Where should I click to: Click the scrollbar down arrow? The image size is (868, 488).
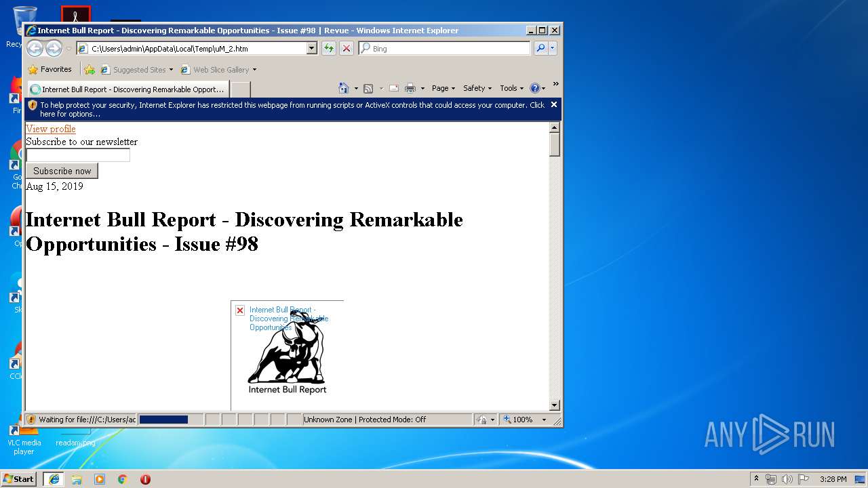tap(555, 405)
